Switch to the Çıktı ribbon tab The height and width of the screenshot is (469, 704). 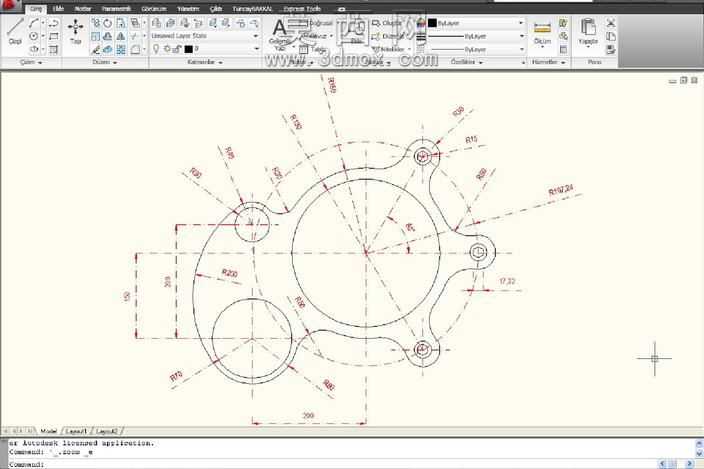tap(216, 9)
